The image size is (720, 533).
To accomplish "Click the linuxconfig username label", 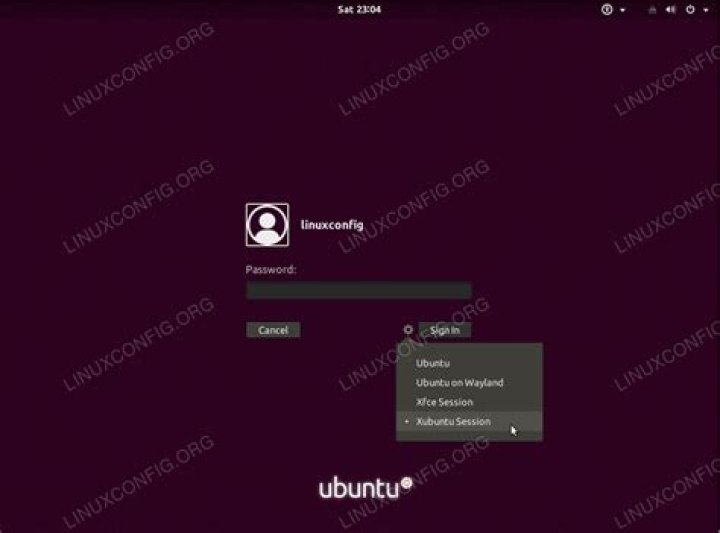I will tap(332, 225).
